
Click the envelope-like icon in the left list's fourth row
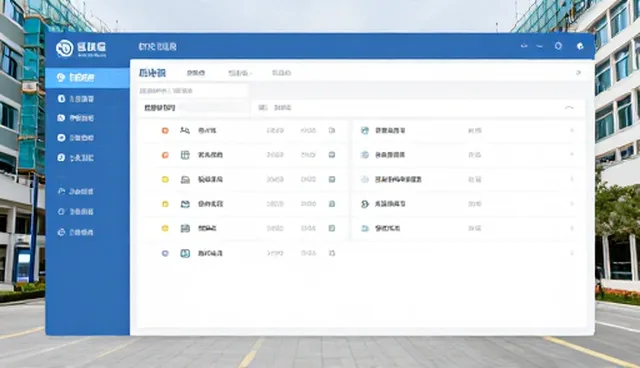(x=185, y=204)
